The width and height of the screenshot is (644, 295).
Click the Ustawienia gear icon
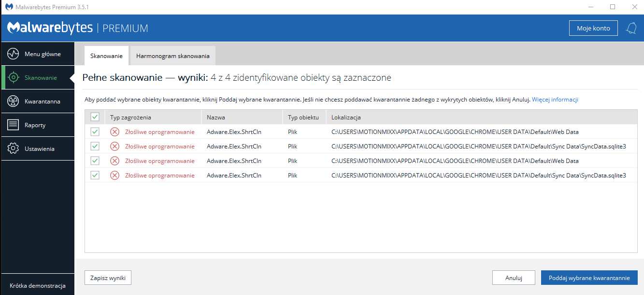(13, 148)
